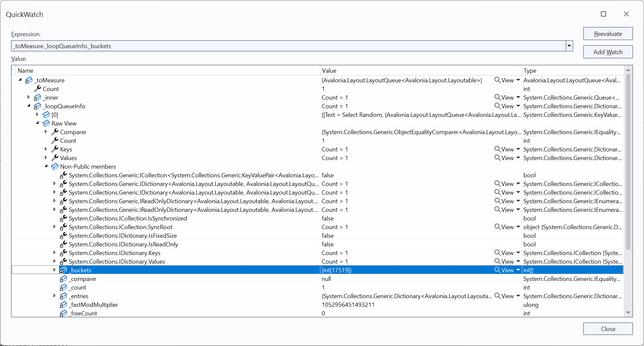The width and height of the screenshot is (644, 346).
Task: Open the View dropdown arrow for SyncRoot
Action: [518, 227]
